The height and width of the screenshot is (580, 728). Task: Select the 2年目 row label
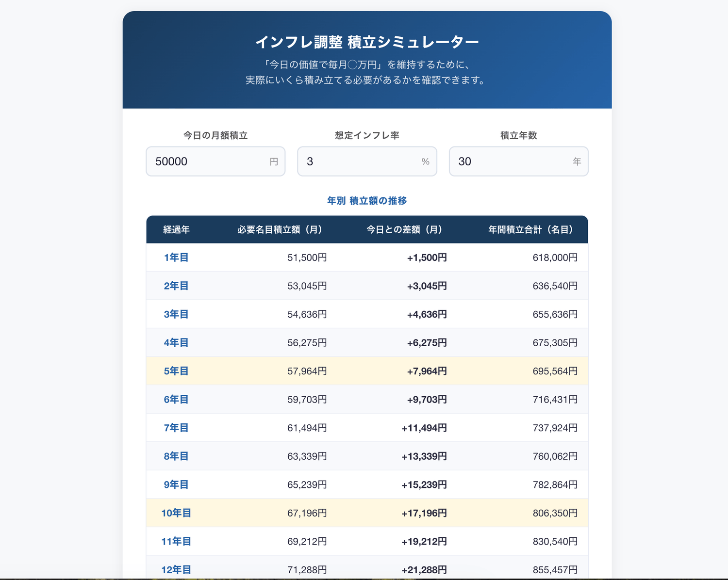[x=176, y=286]
